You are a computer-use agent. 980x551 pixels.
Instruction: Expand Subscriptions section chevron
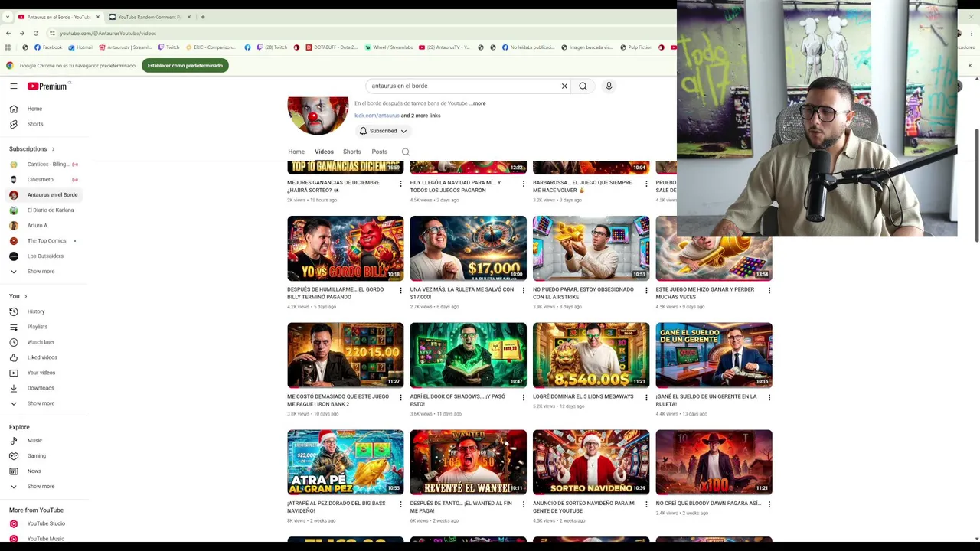pos(53,149)
